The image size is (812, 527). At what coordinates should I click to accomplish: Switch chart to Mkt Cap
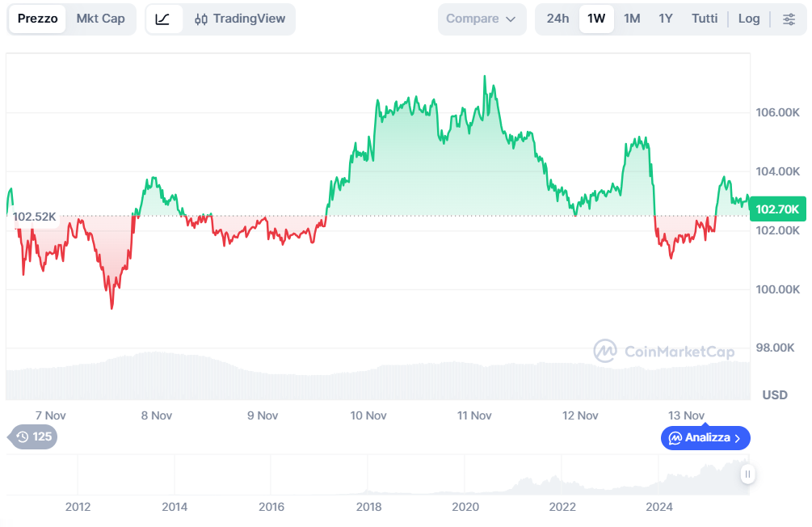point(100,19)
